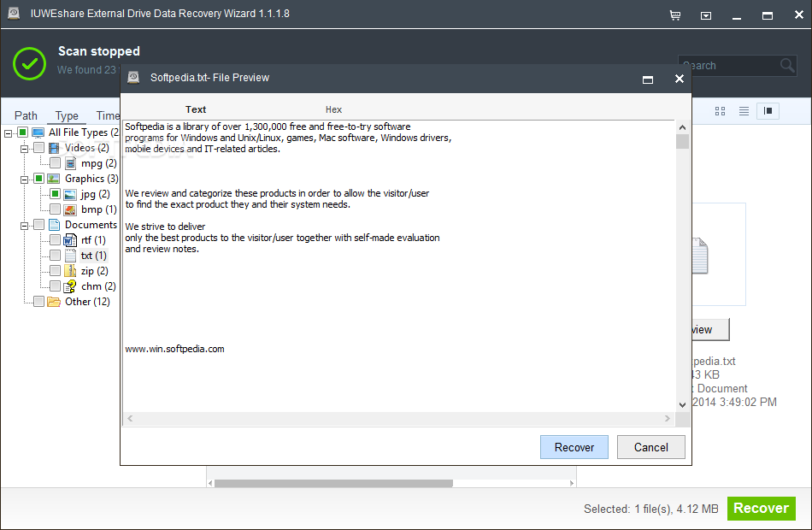Click the document thumbnail in preview pane
This screenshot has width=812, height=530.
(x=700, y=256)
